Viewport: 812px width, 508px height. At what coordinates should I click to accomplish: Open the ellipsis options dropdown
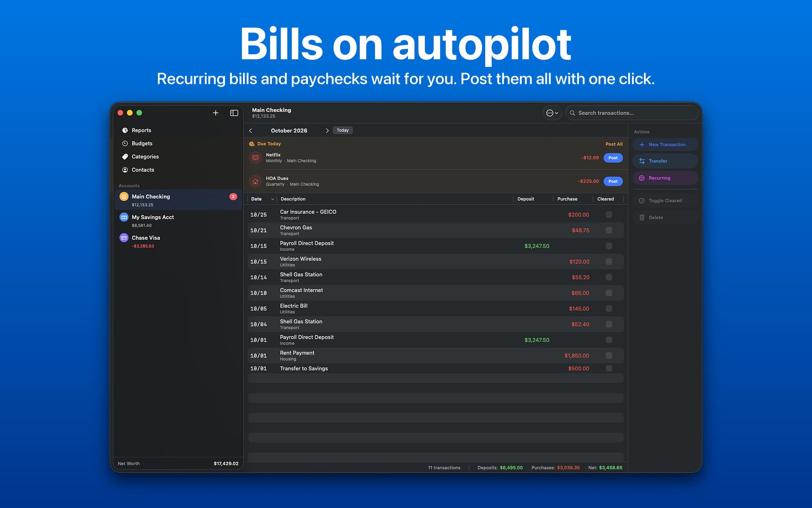coord(552,113)
